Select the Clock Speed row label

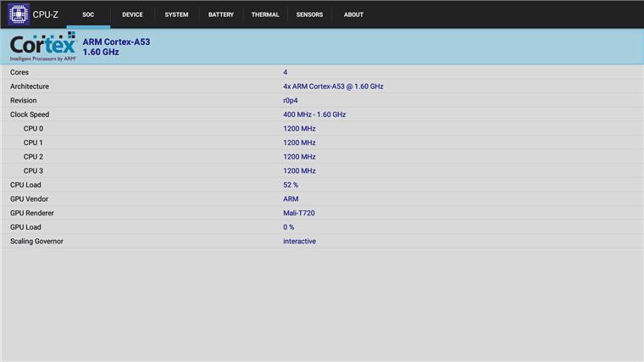tap(30, 114)
